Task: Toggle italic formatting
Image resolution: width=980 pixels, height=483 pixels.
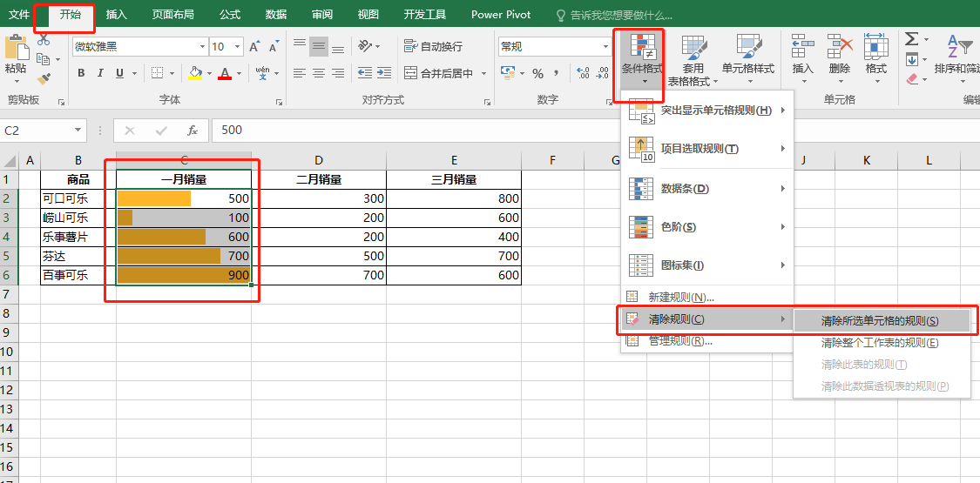Action: coord(100,74)
